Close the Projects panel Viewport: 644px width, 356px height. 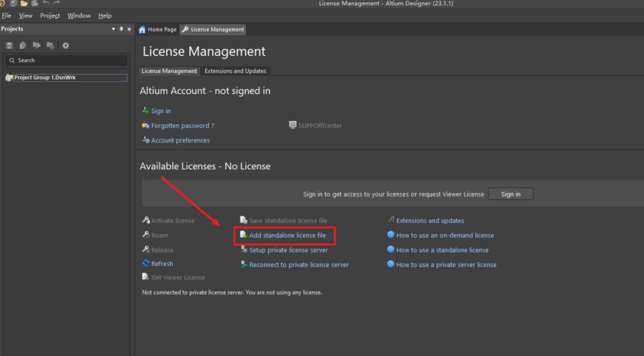[129, 29]
